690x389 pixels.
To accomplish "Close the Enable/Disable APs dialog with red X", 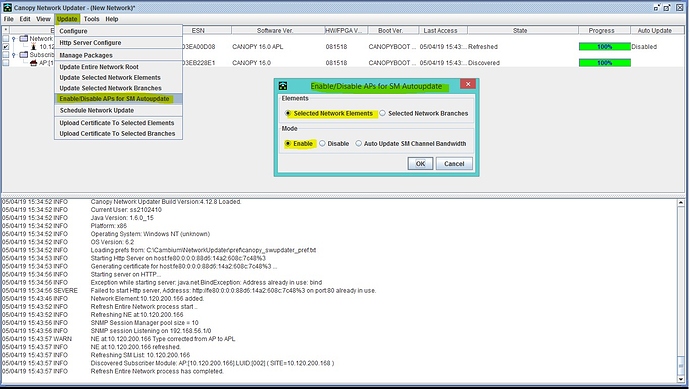I will pos(468,84).
